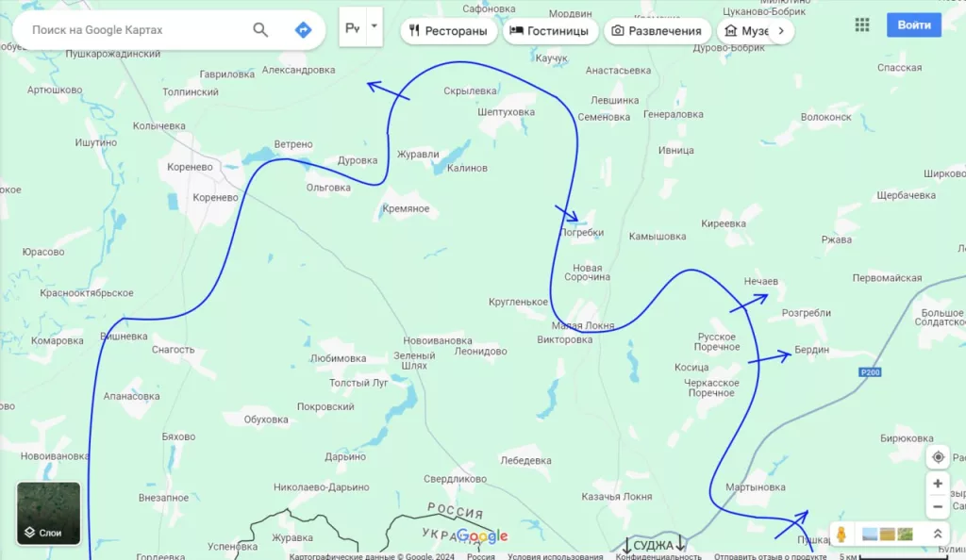Center map on my location
The image size is (966, 560).
click(x=938, y=457)
